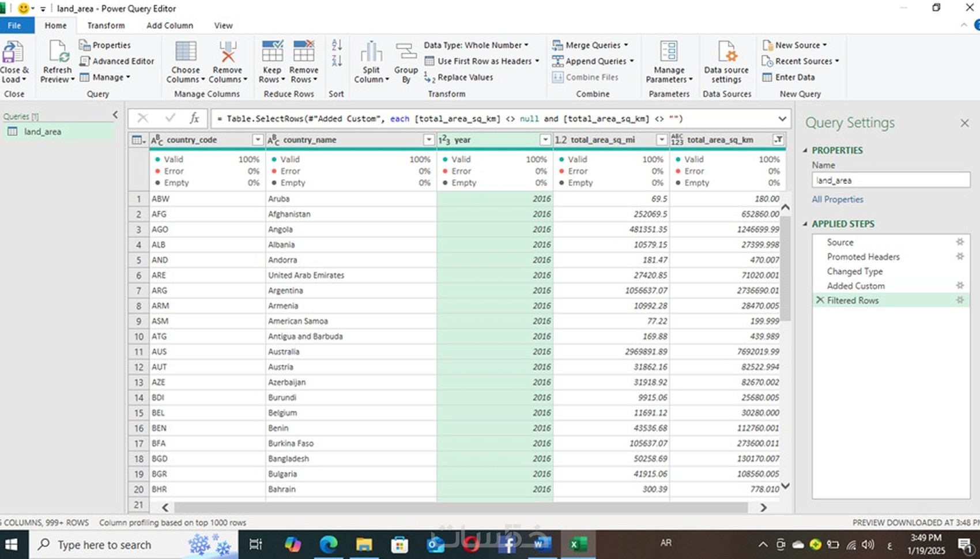Click the fx formula icon

[x=195, y=119]
